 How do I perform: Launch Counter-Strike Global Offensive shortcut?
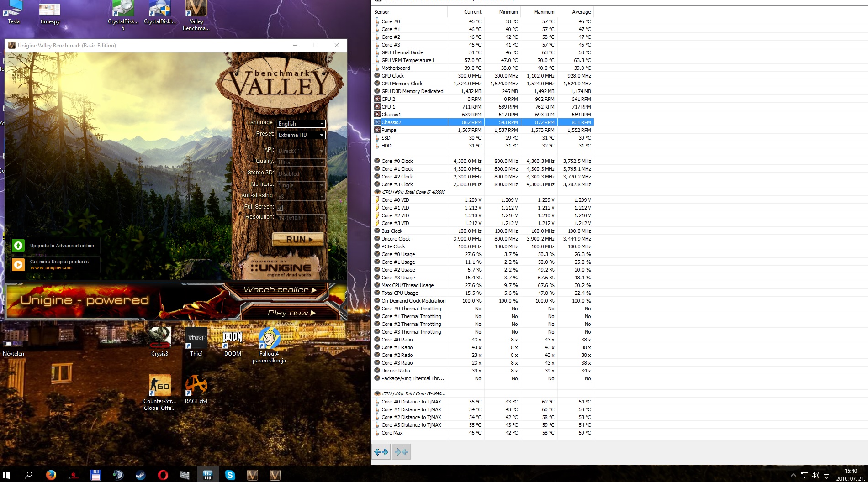tap(159, 393)
